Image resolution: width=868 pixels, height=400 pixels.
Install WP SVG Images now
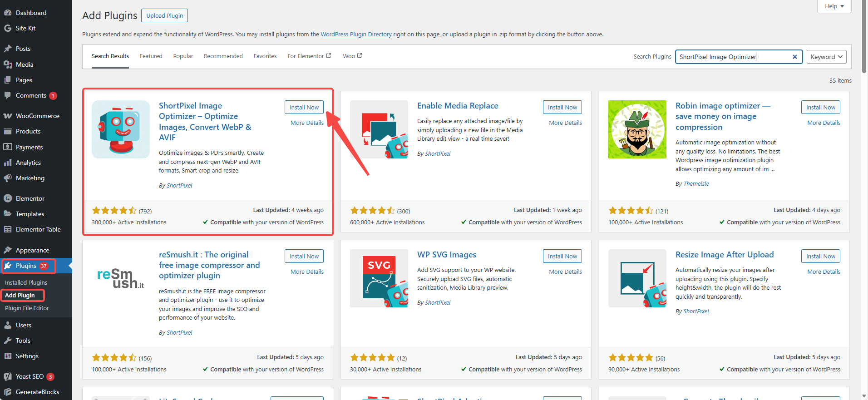tap(562, 256)
